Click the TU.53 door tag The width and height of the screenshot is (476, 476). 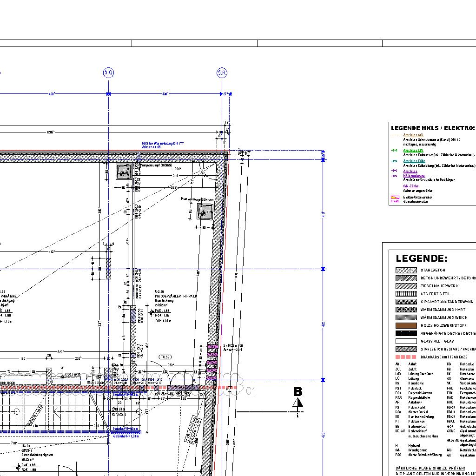point(164,357)
